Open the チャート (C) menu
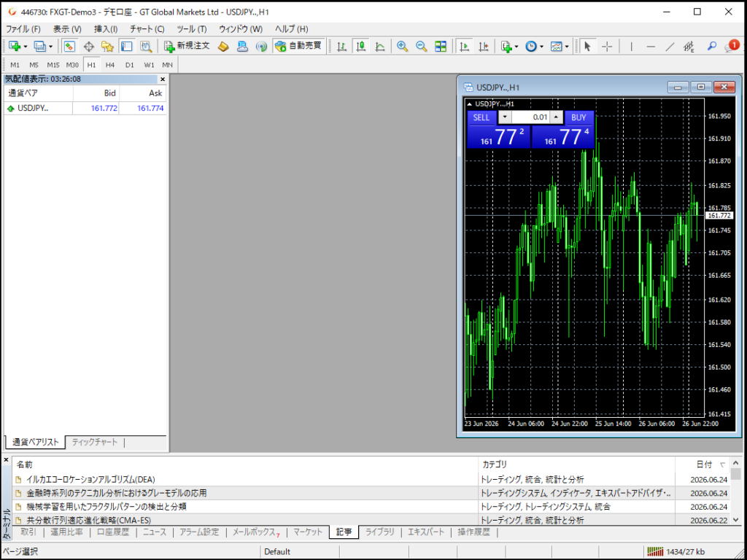Image resolution: width=747 pixels, height=560 pixels. point(147,29)
